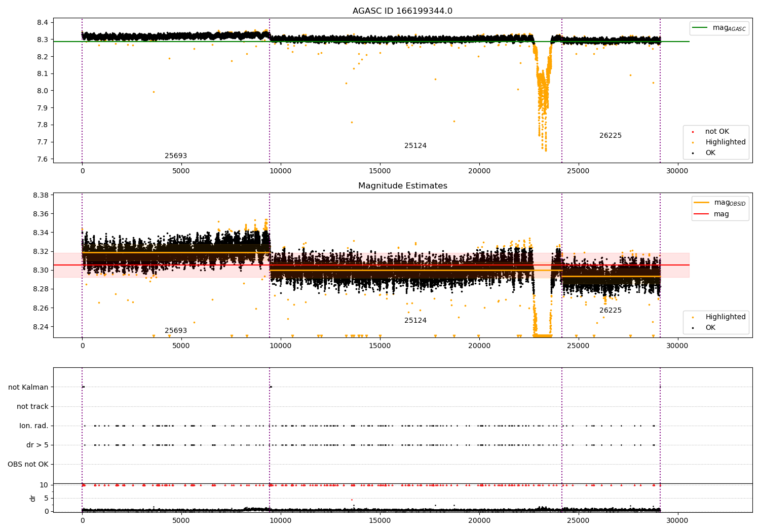Image resolution: width=760 pixels, height=532 pixels.
Task: Click the rotated 'dr' y-axis label
Action: (x=33, y=498)
